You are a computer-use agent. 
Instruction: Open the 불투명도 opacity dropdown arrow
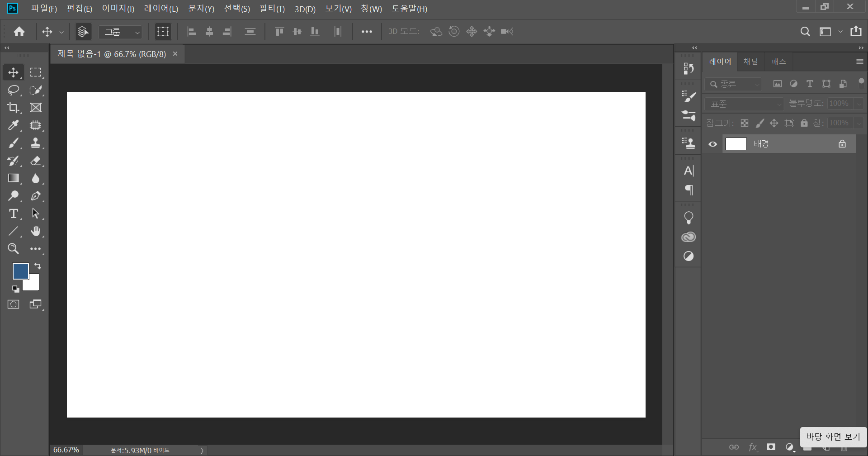[859, 104]
